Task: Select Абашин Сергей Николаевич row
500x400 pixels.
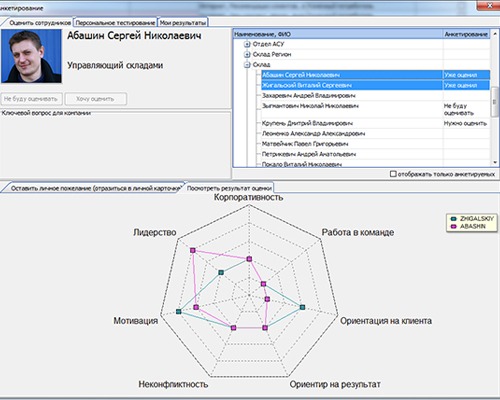Action: click(x=376, y=75)
